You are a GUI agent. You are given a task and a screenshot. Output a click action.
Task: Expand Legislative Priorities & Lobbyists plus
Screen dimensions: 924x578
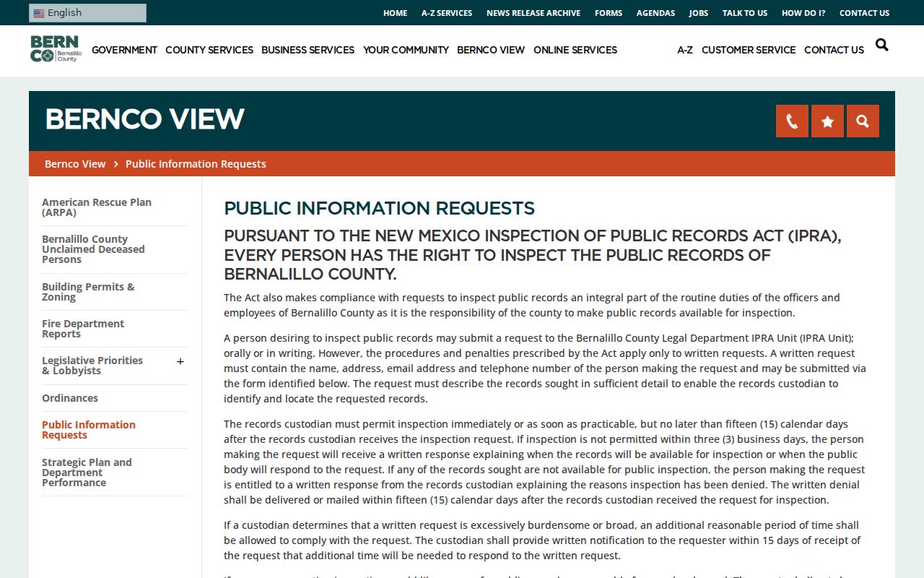180,361
